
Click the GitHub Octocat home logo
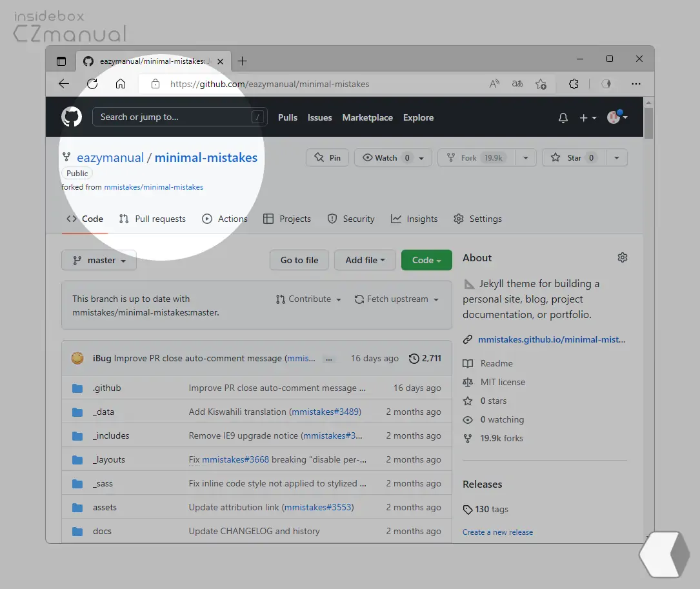coord(72,117)
